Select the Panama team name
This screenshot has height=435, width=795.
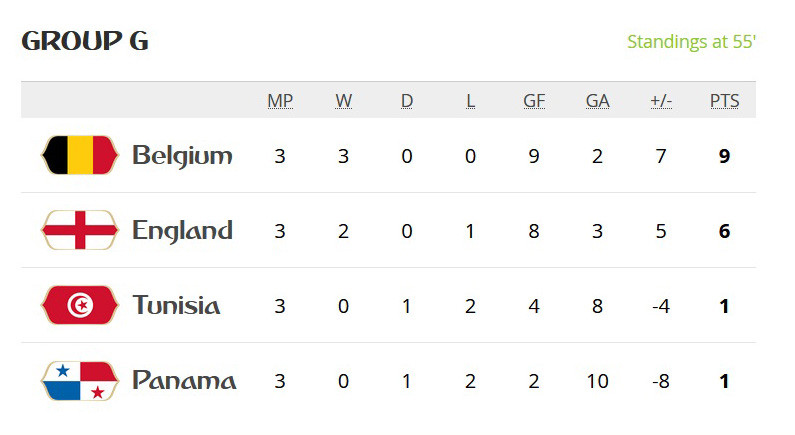click(184, 380)
